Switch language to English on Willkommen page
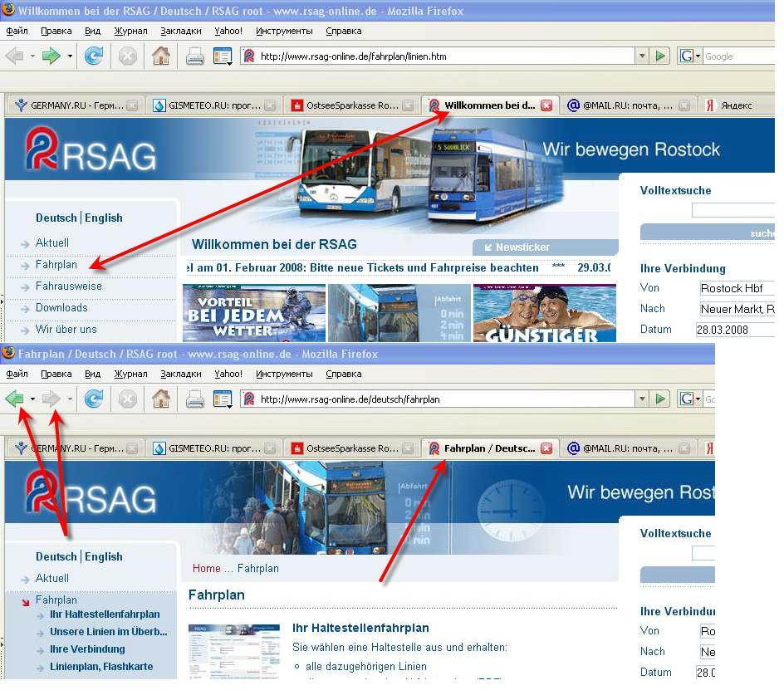The width and height of the screenshot is (784, 700). 104,218
